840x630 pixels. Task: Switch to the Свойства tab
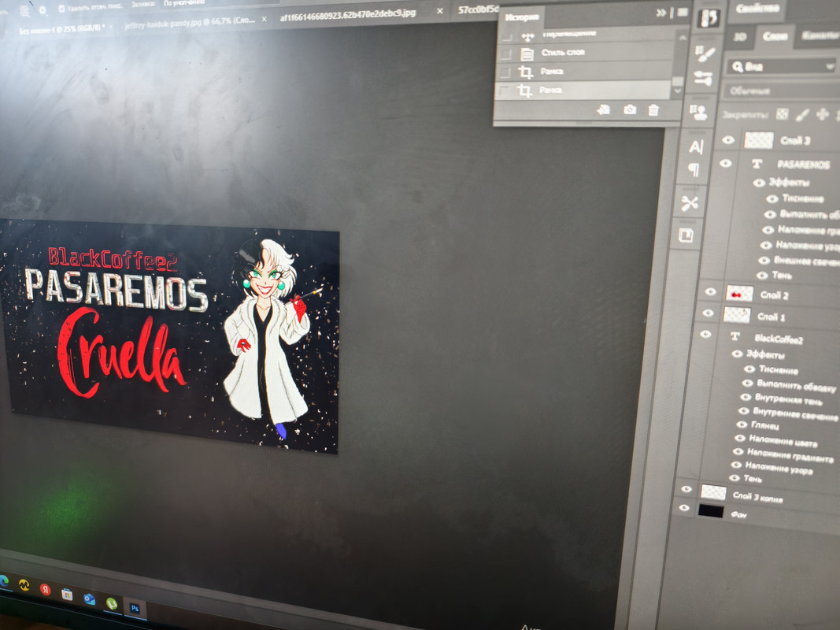coord(757,8)
